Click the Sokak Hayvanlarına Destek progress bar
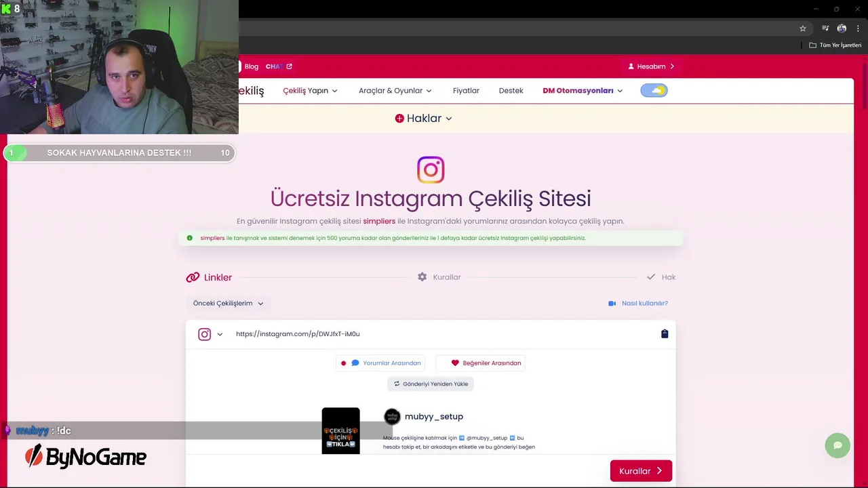This screenshot has width=868, height=488. point(119,153)
